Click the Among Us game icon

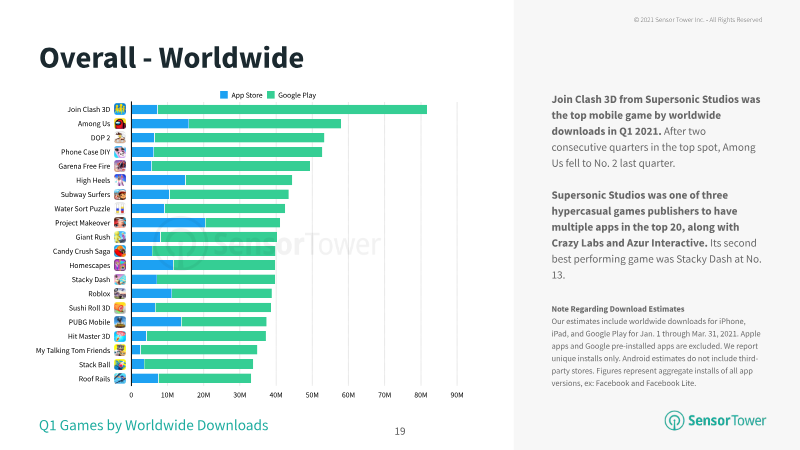click(x=120, y=123)
